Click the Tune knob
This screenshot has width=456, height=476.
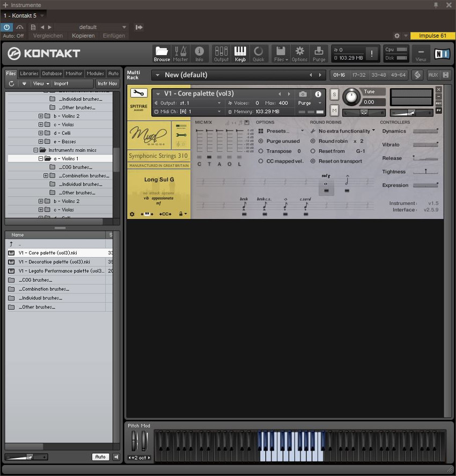pos(351,97)
